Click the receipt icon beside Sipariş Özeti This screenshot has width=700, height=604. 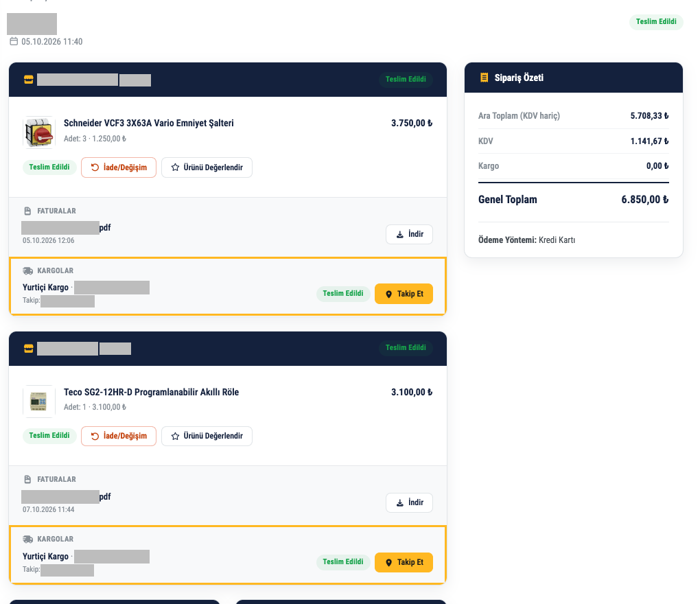(x=484, y=78)
